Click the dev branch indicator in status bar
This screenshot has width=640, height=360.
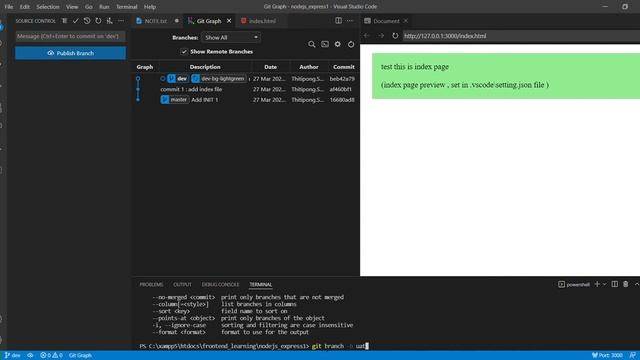[13, 356]
